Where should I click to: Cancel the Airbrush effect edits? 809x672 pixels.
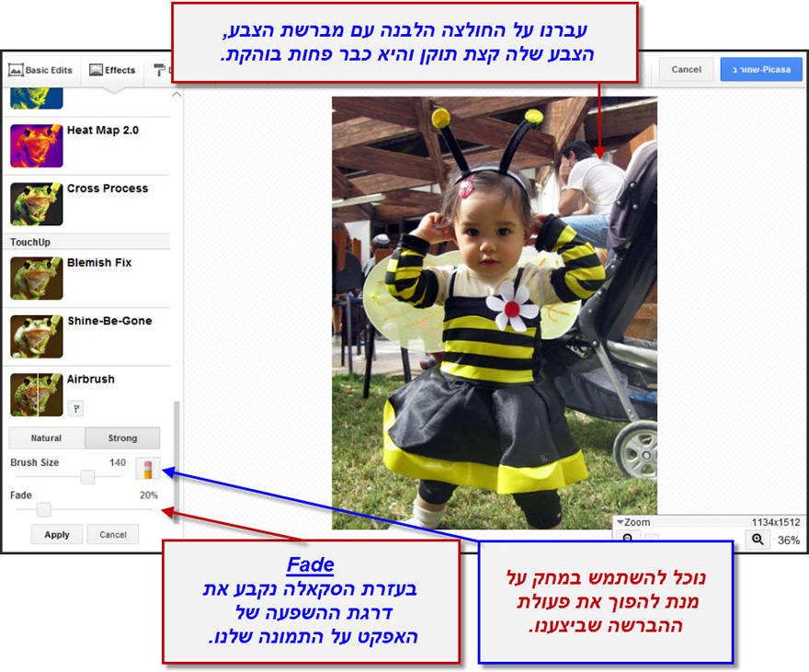112,534
